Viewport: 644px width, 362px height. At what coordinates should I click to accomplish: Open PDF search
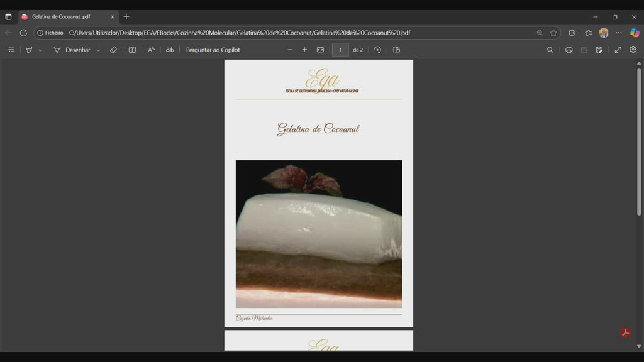click(x=550, y=50)
